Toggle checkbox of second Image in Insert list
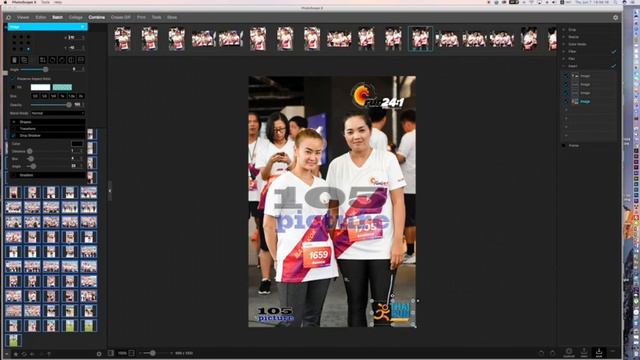This screenshot has height=360, width=640. tap(566, 84)
